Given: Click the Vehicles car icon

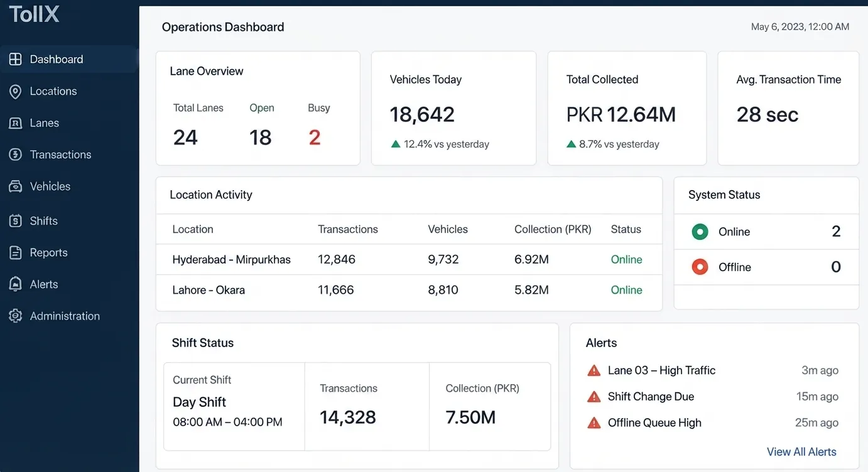Looking at the screenshot, I should click(x=16, y=186).
